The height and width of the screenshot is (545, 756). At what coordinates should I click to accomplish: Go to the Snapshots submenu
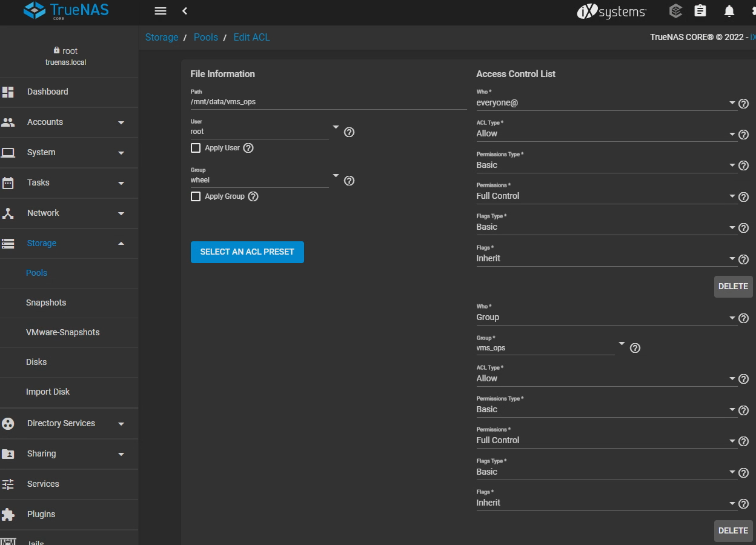coord(69,303)
